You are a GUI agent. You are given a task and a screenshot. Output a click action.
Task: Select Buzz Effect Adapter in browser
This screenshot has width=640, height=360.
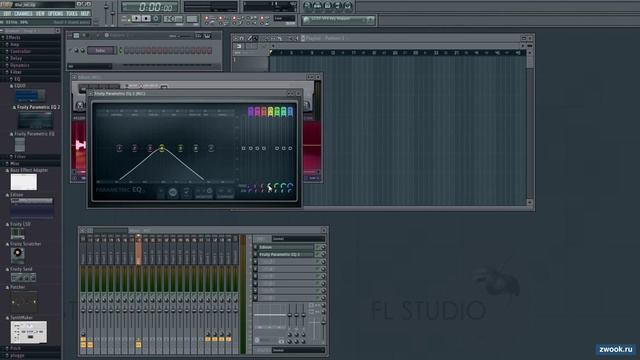(x=29, y=170)
